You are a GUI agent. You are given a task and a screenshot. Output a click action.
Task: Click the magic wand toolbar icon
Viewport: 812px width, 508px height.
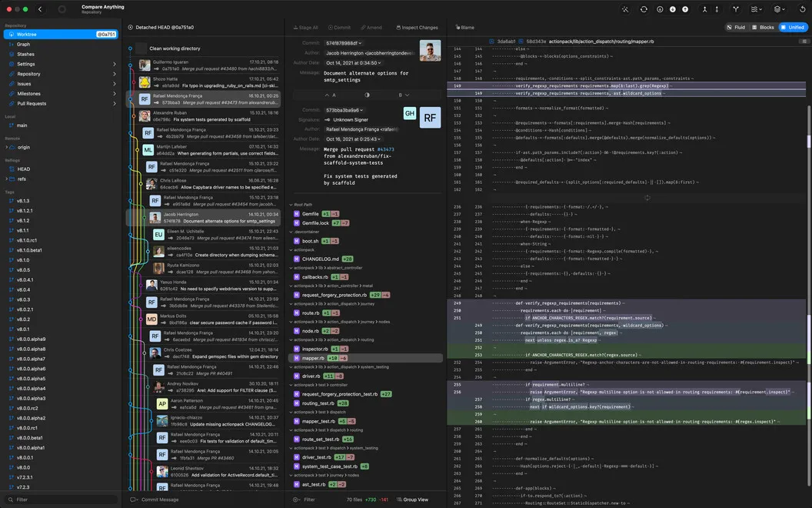tap(626, 9)
